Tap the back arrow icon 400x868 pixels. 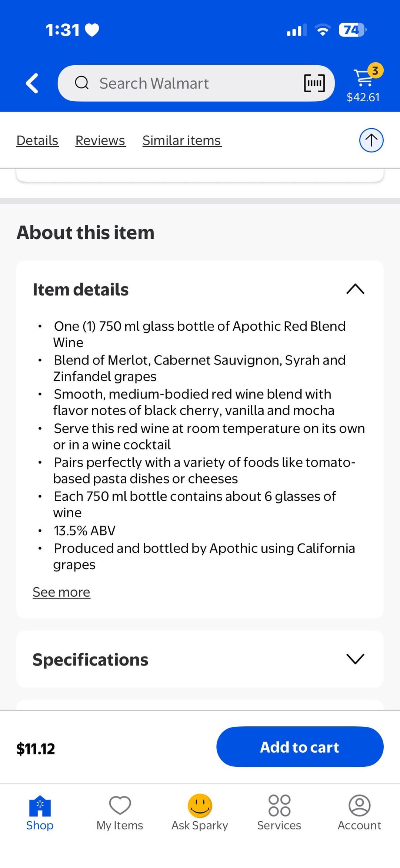(x=32, y=83)
